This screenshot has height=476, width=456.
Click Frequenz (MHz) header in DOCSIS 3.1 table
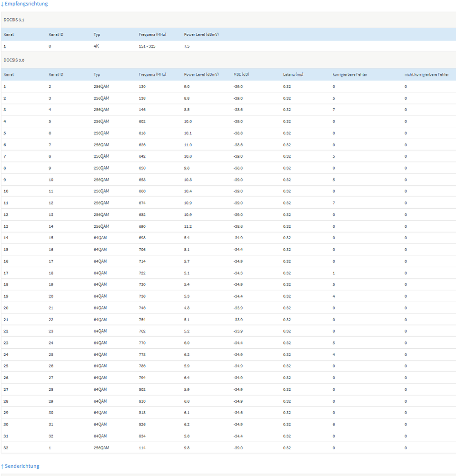(x=152, y=35)
